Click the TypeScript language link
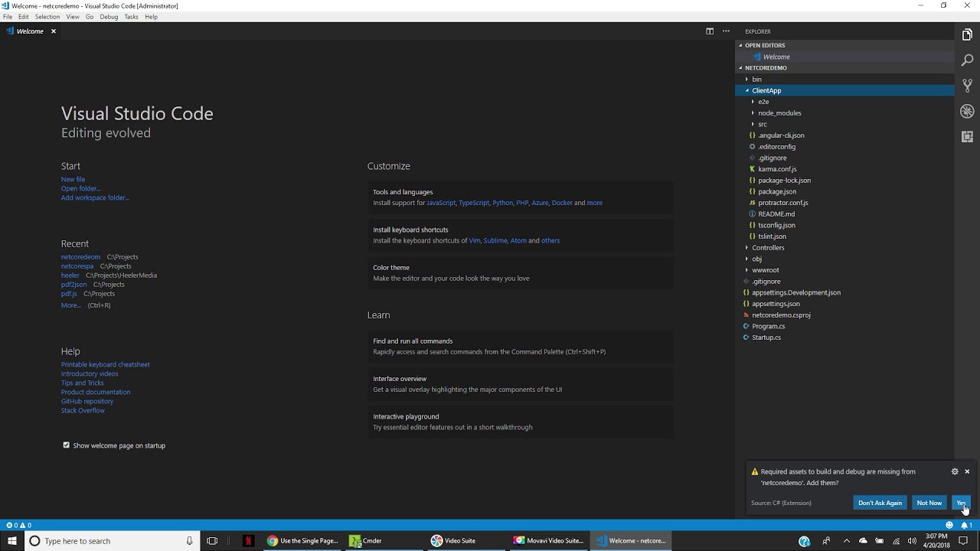The width and height of the screenshot is (980, 551). (474, 203)
